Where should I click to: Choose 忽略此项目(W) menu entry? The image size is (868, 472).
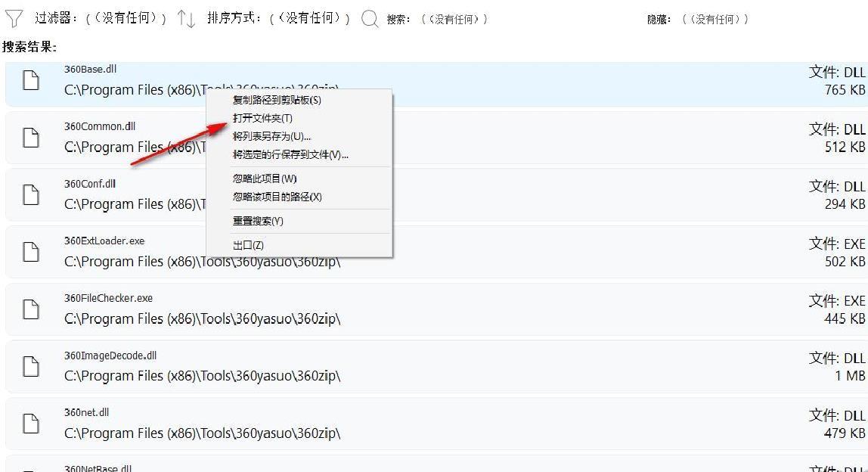(265, 179)
